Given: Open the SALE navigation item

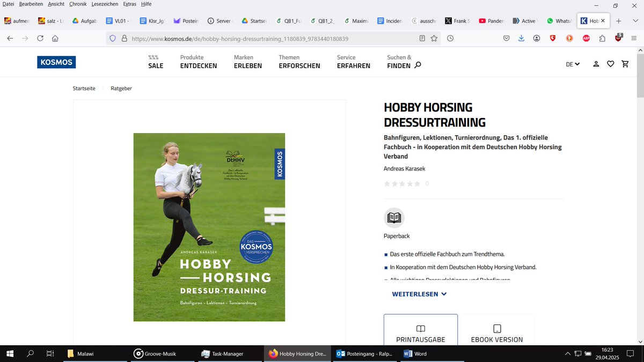Looking at the screenshot, I should tap(156, 62).
